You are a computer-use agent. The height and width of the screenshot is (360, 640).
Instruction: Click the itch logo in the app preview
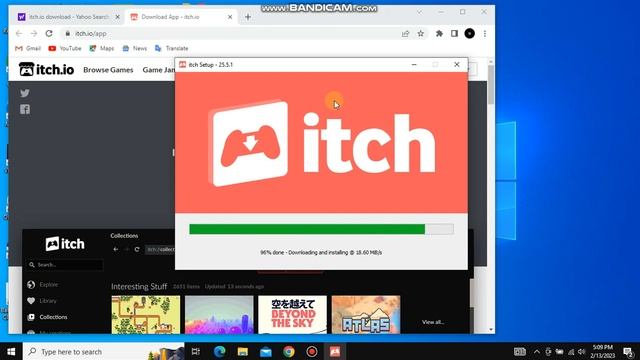(x=65, y=244)
